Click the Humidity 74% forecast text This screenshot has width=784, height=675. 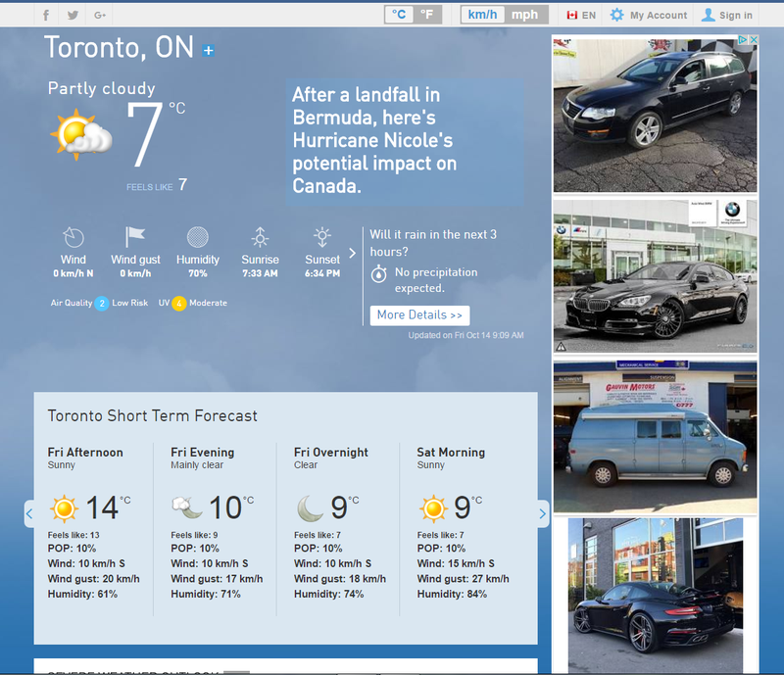click(x=329, y=594)
